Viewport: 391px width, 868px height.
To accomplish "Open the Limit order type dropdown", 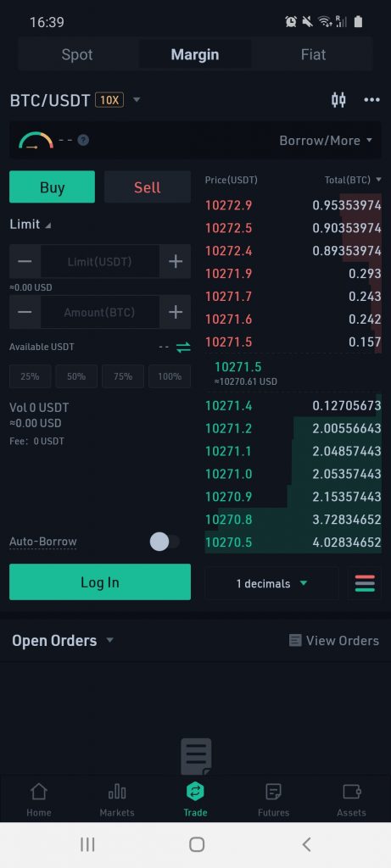I will tap(31, 224).
